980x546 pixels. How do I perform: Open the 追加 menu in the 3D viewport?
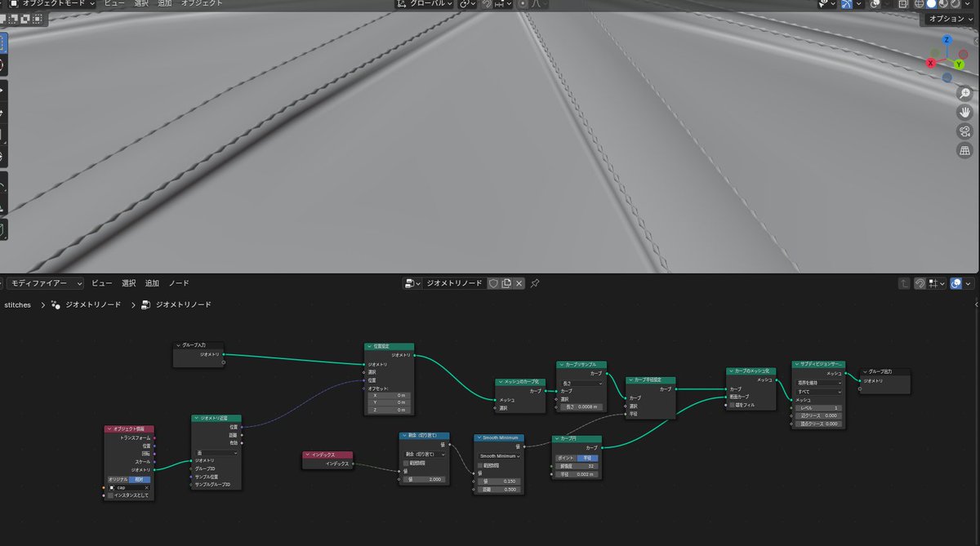coord(164,3)
